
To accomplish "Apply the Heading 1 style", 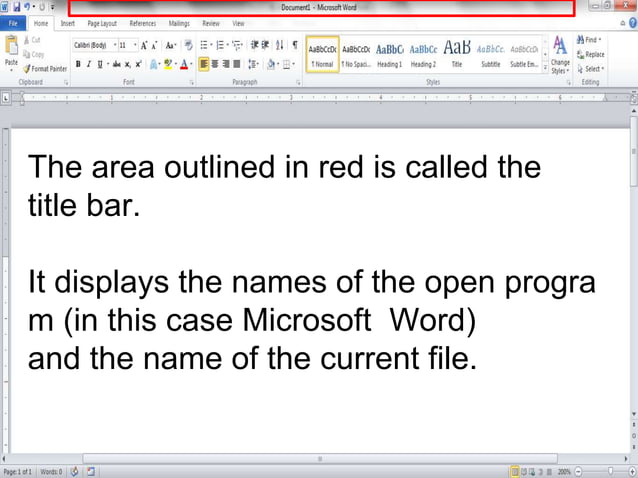I will click(x=389, y=55).
